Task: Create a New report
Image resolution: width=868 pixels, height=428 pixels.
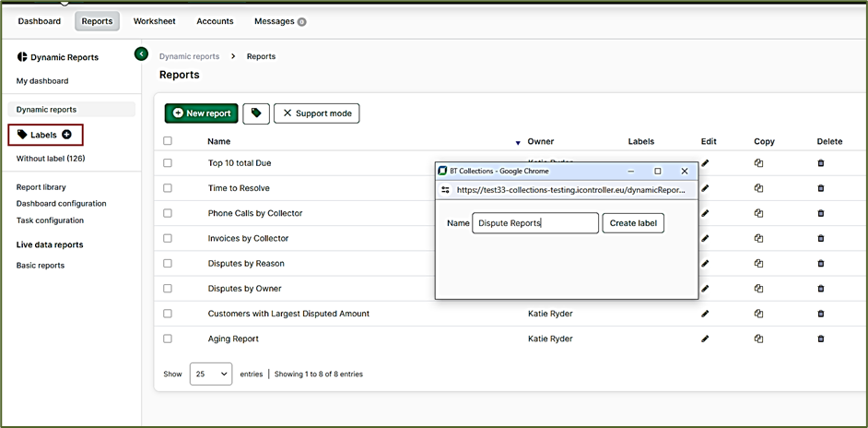Action: (x=202, y=113)
